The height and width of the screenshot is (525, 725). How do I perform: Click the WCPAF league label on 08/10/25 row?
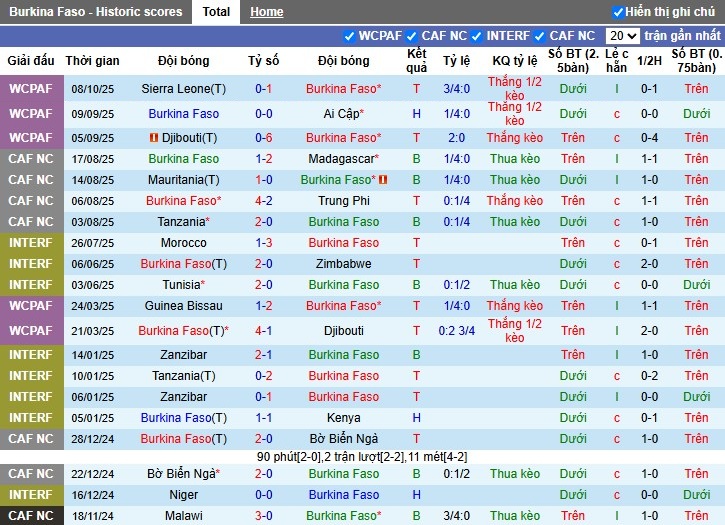point(30,89)
